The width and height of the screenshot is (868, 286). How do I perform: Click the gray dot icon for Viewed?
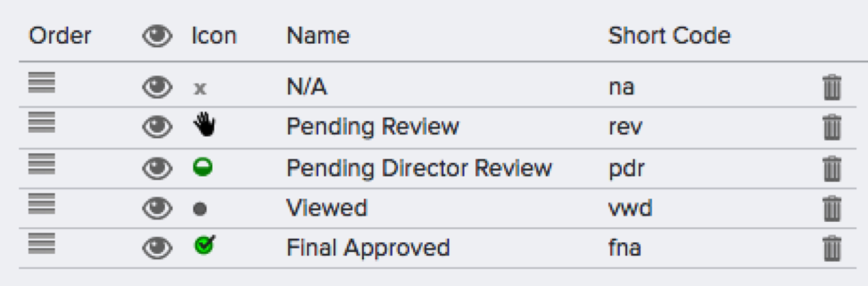tap(200, 209)
